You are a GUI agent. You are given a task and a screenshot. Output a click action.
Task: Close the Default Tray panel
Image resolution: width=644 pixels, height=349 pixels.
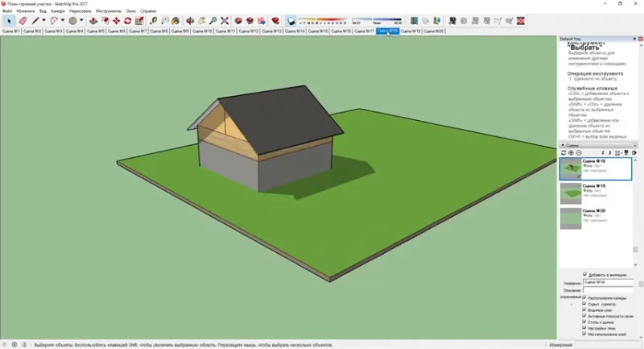tap(640, 39)
